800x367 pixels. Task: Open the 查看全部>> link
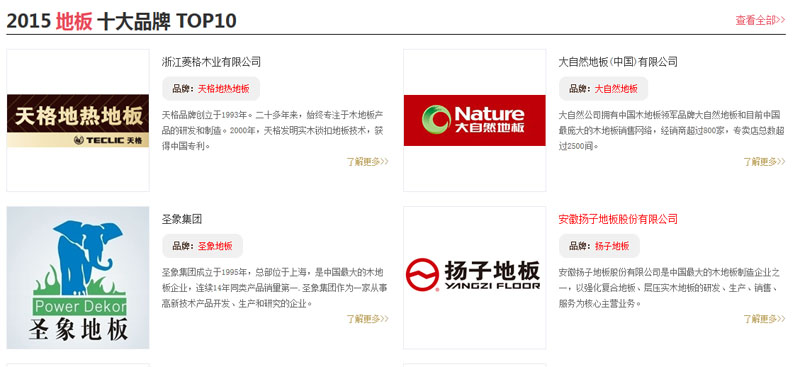760,20
